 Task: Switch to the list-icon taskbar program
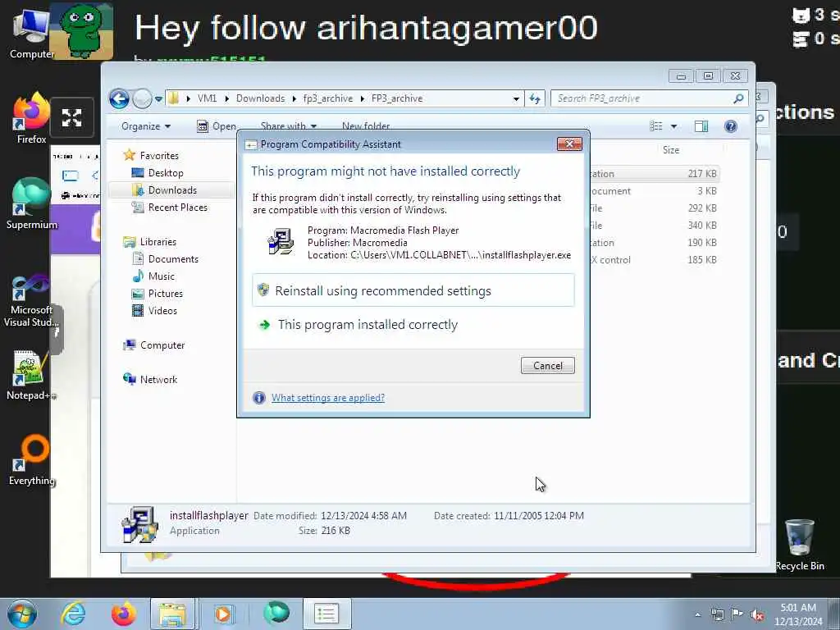point(326,614)
